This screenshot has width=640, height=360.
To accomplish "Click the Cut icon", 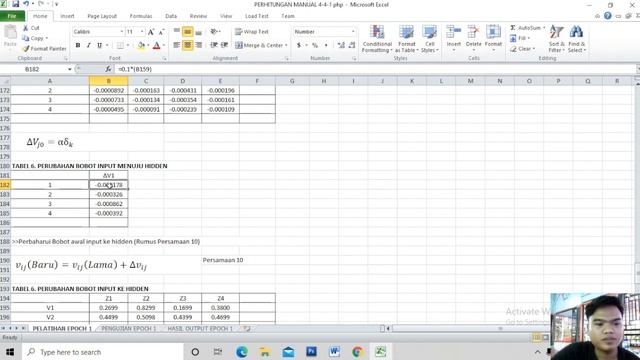I will pos(26,28).
